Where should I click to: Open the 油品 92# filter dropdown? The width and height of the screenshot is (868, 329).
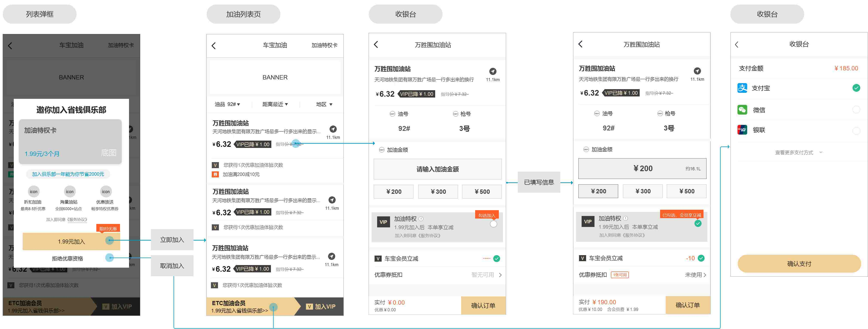(227, 104)
